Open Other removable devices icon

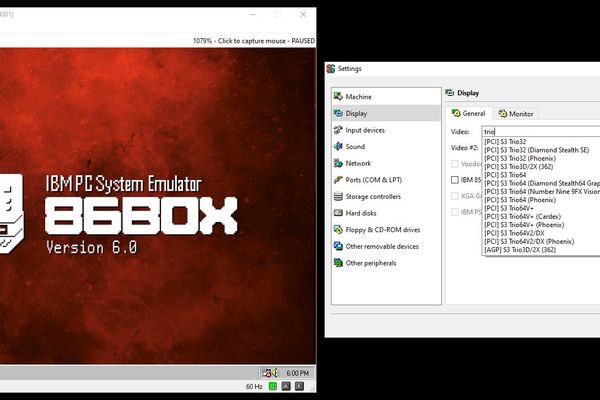[x=338, y=246]
